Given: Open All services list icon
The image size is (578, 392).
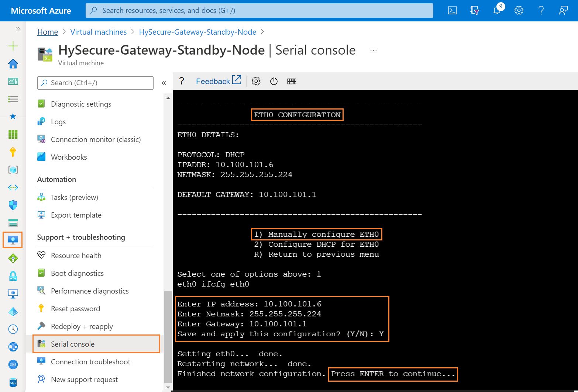Looking at the screenshot, I should pyautogui.click(x=13, y=99).
